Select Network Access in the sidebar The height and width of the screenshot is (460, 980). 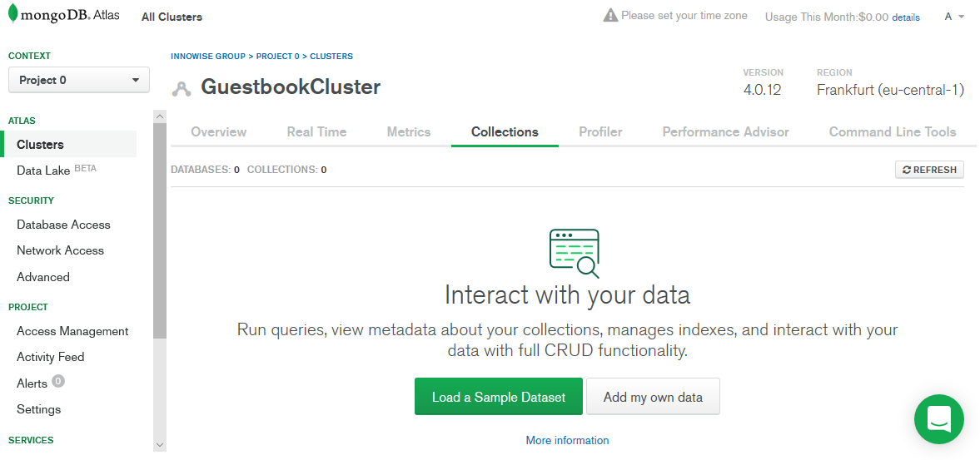60,250
